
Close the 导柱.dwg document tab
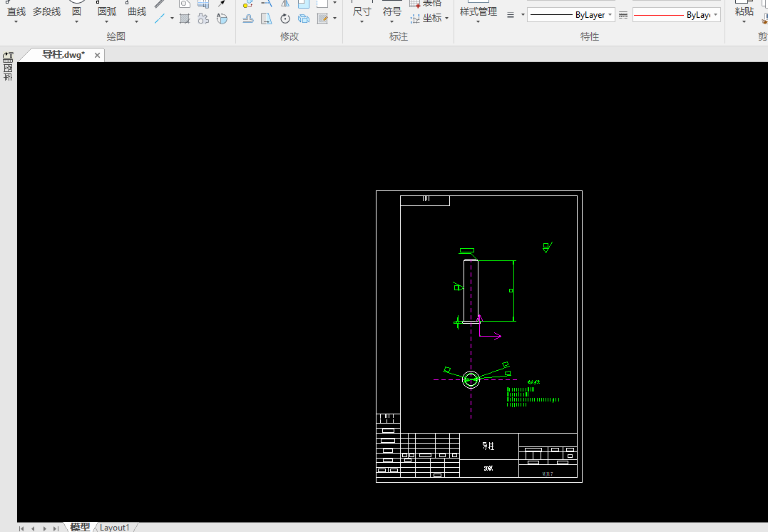pos(96,55)
